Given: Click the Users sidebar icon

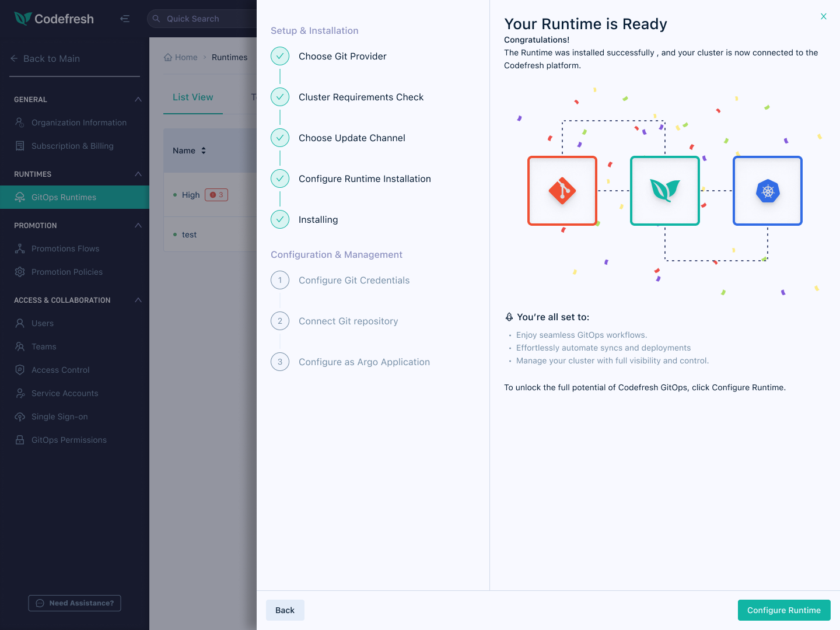Looking at the screenshot, I should (20, 323).
